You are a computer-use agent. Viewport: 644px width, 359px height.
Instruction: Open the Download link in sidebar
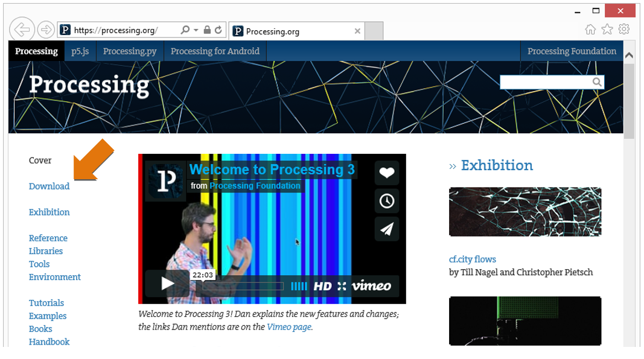(x=49, y=186)
